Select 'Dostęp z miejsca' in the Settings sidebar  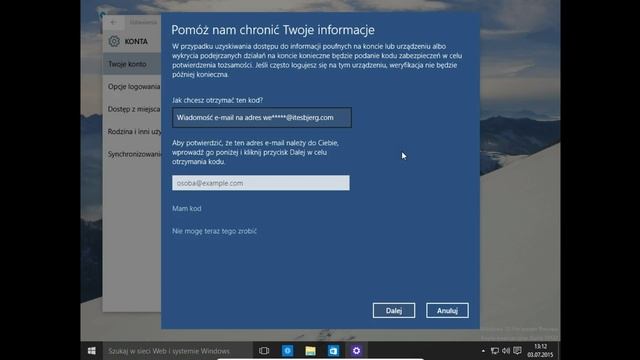coord(132,109)
